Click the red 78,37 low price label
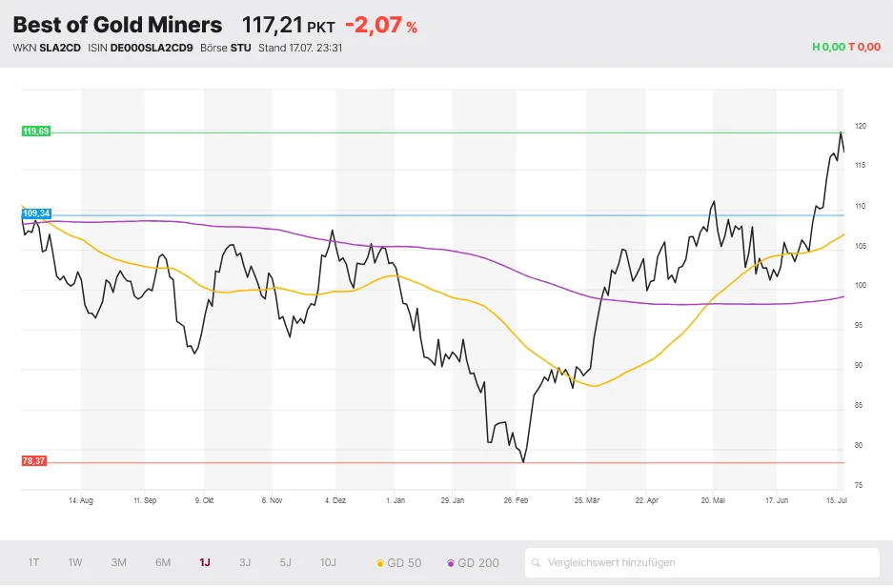The image size is (893, 588). 35,461
